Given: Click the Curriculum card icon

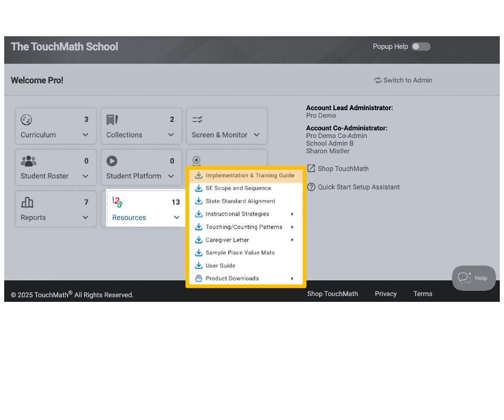Looking at the screenshot, I should point(26,120).
